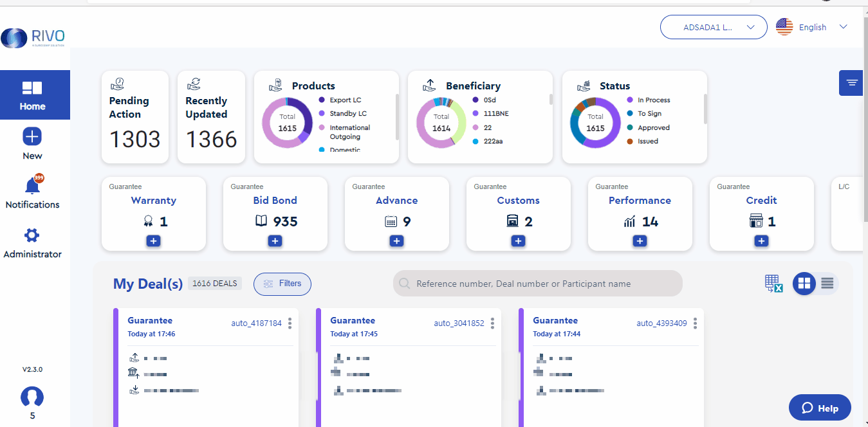The image size is (868, 427).
Task: Open the user profile avatar icon
Action: tap(32, 397)
